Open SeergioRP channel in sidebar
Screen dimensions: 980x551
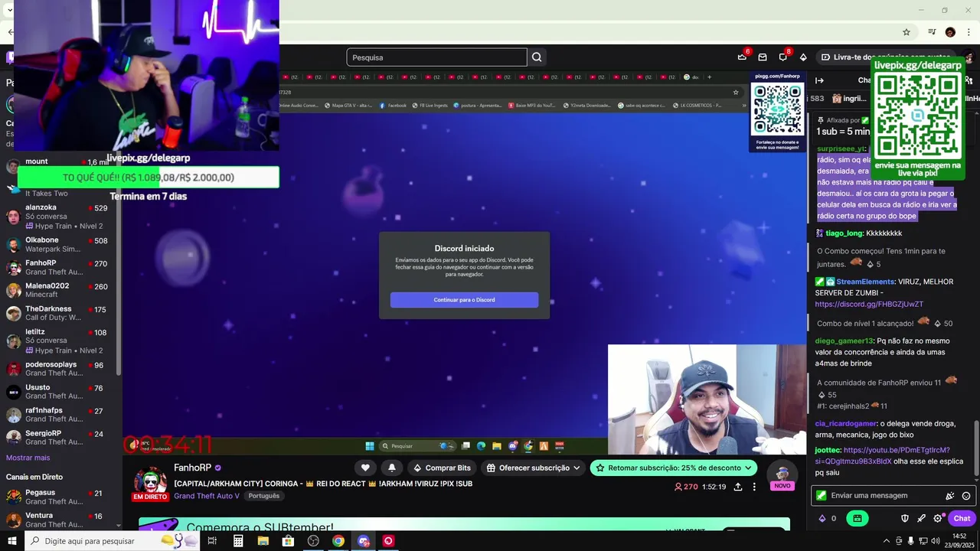pos(60,438)
